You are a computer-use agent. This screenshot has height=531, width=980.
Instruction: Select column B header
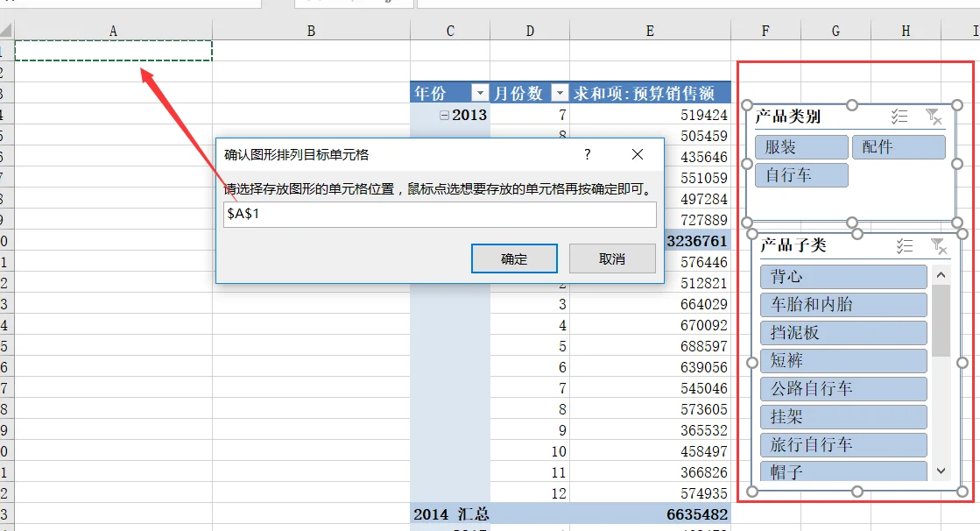(x=311, y=31)
